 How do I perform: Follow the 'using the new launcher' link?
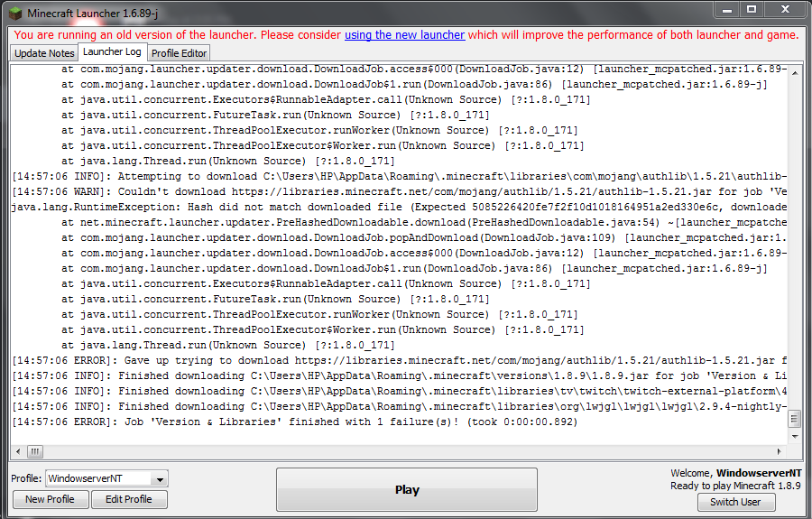coord(404,34)
